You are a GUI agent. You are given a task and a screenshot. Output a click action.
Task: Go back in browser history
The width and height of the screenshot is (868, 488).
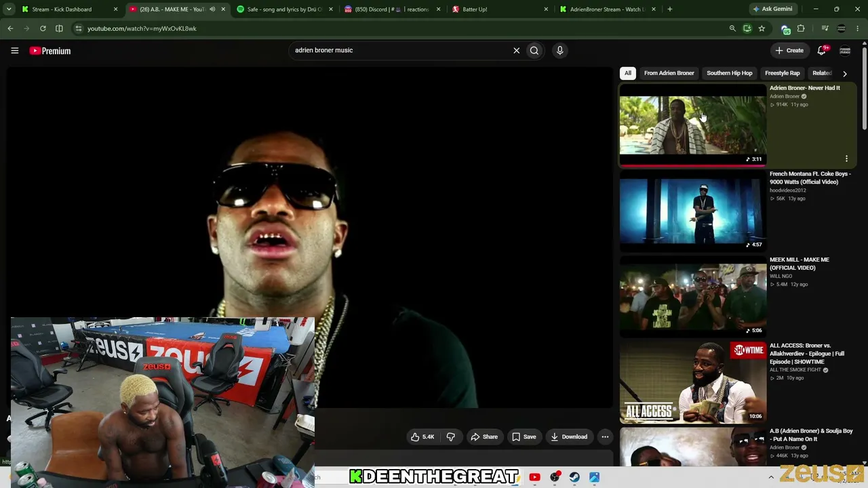click(10, 28)
